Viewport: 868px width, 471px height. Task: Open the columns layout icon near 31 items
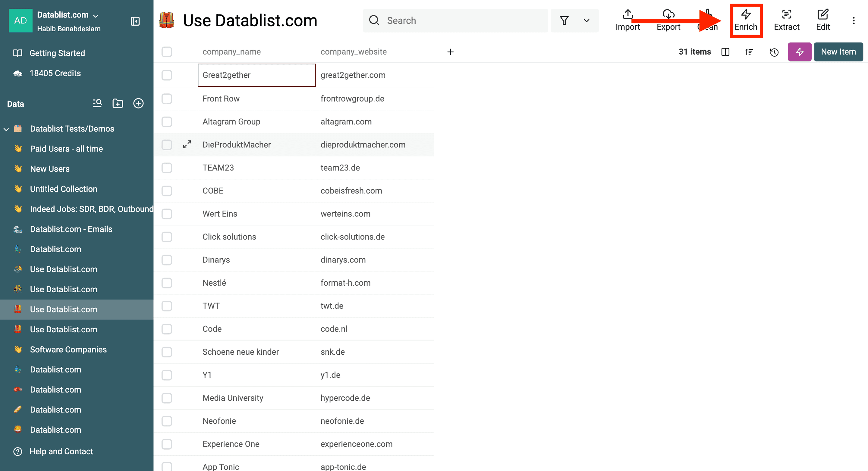[725, 52]
